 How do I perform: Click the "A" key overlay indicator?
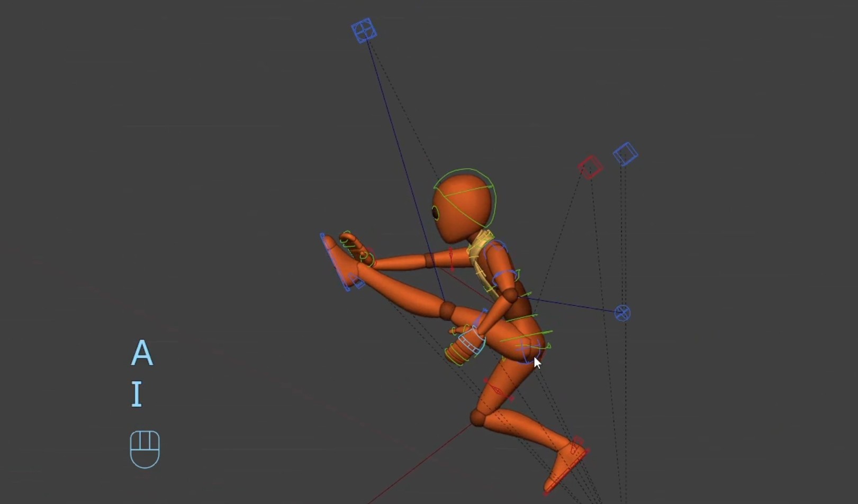(x=142, y=353)
